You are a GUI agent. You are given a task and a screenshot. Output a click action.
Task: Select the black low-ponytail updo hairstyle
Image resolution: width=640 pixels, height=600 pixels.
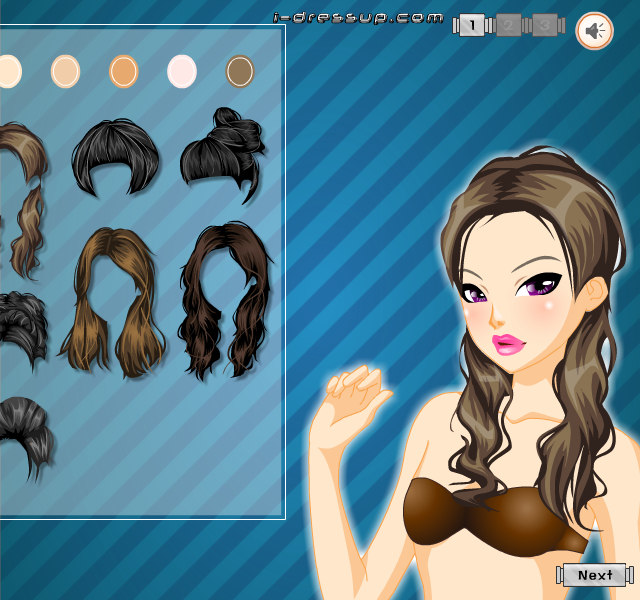pyautogui.click(x=25, y=438)
